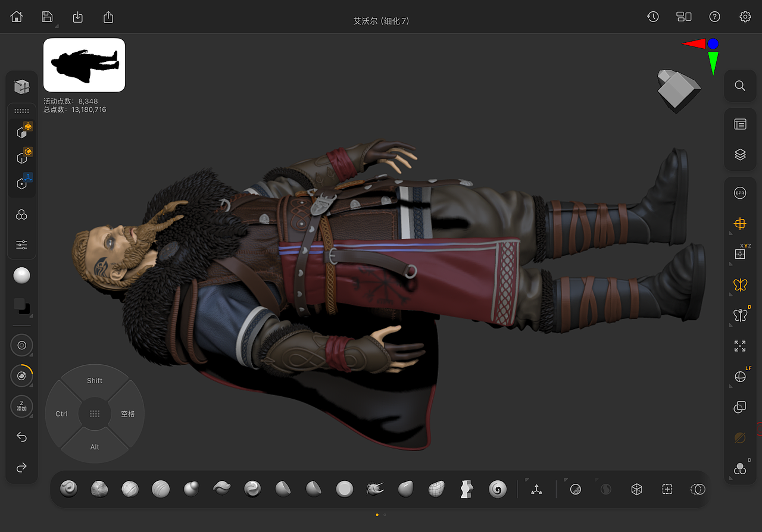The image size is (762, 532).
Task: Activate the gizmo three-axis transform icon
Action: coord(537,489)
